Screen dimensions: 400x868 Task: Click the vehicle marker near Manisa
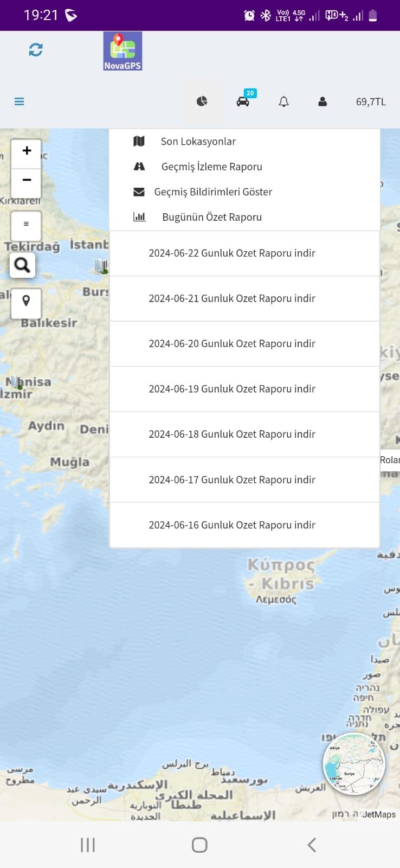point(17,383)
